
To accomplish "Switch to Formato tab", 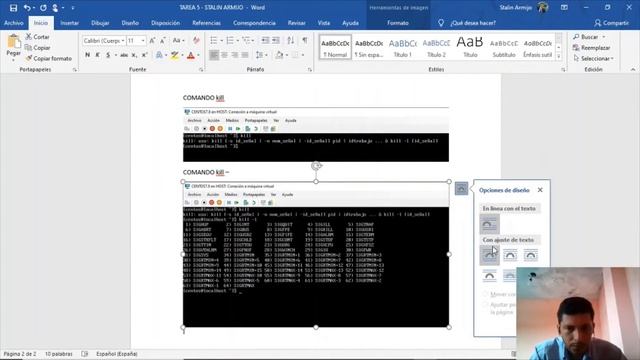I will (x=398, y=23).
